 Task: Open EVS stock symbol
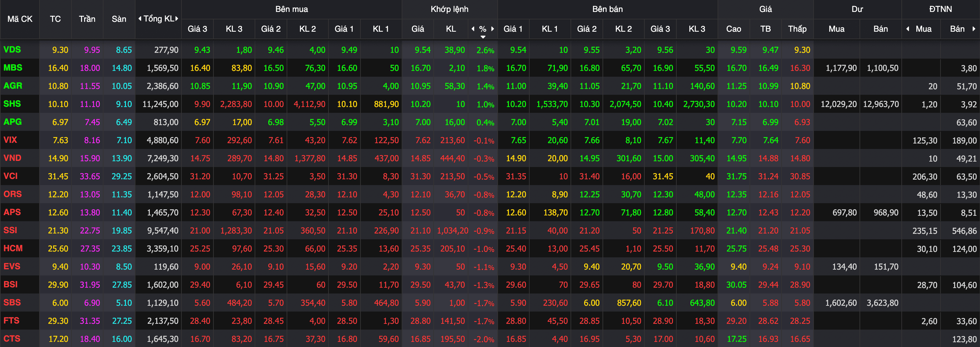tap(12, 266)
